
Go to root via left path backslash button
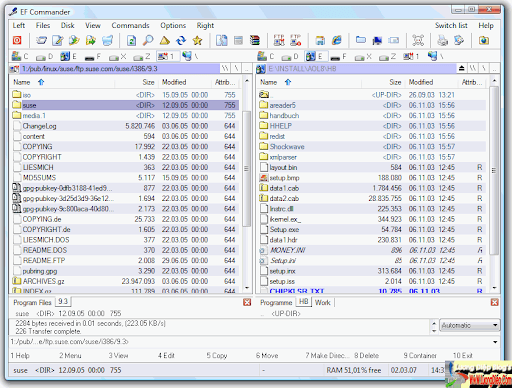coord(236,69)
